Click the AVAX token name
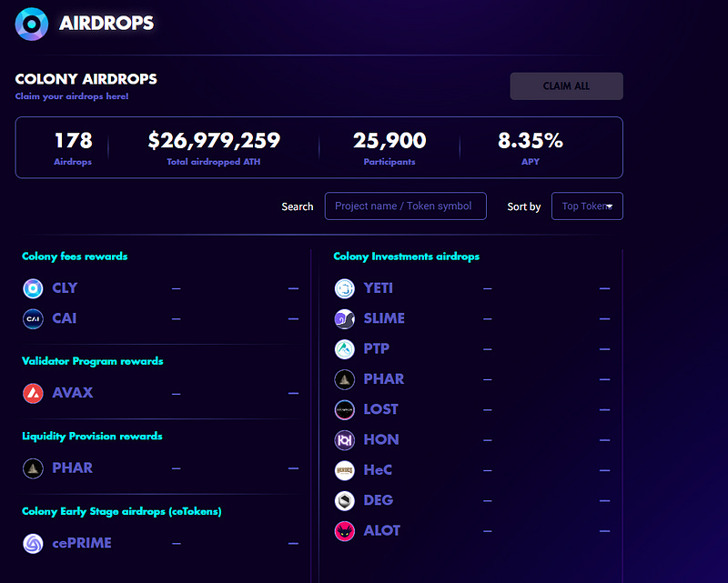Image resolution: width=728 pixels, height=583 pixels. click(73, 393)
